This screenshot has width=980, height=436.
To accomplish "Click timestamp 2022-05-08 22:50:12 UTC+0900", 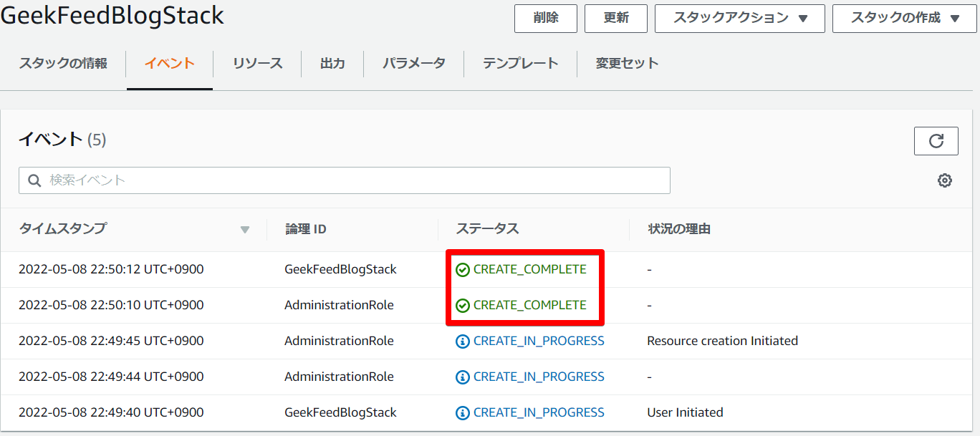I will 111,270.
